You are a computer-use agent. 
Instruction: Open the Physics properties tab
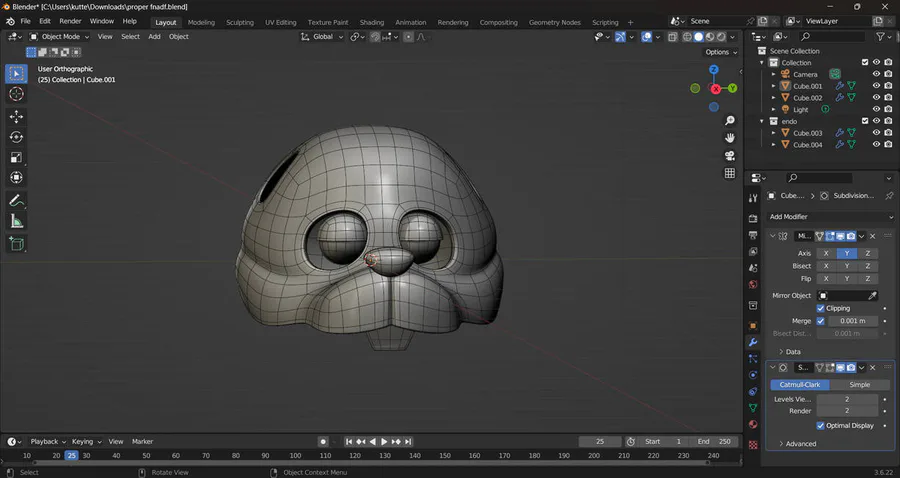(753, 375)
